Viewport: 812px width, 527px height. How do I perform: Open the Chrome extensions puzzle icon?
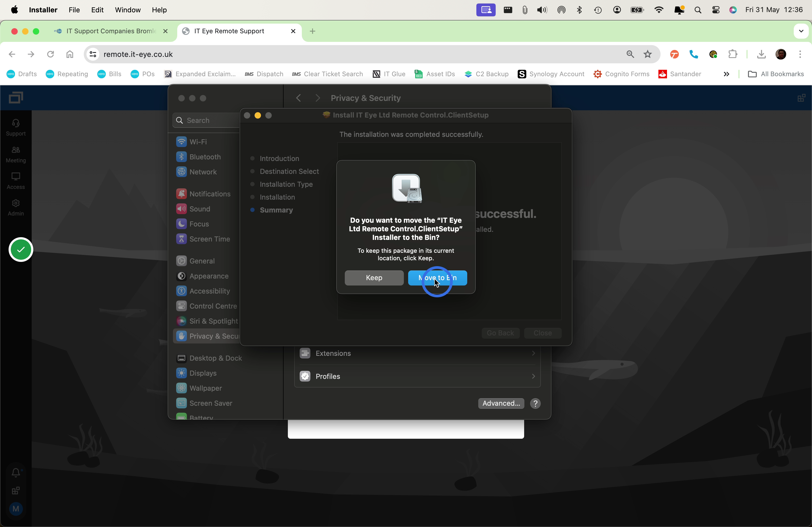pos(733,54)
